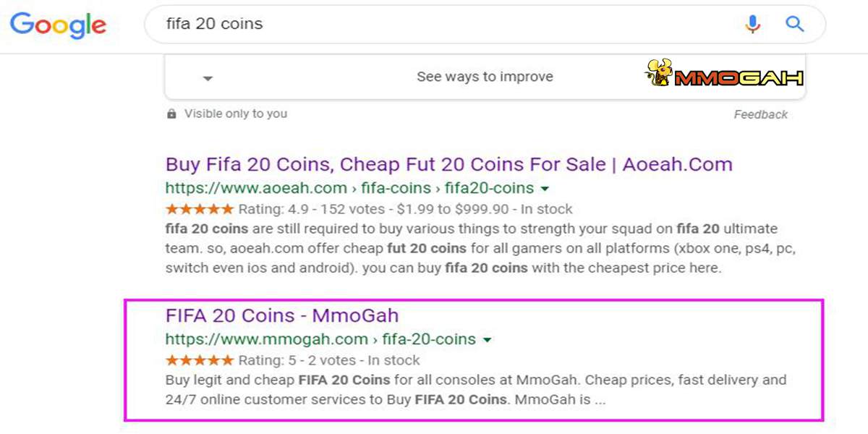Click See ways to improve text
This screenshot has width=868, height=434.
(485, 77)
